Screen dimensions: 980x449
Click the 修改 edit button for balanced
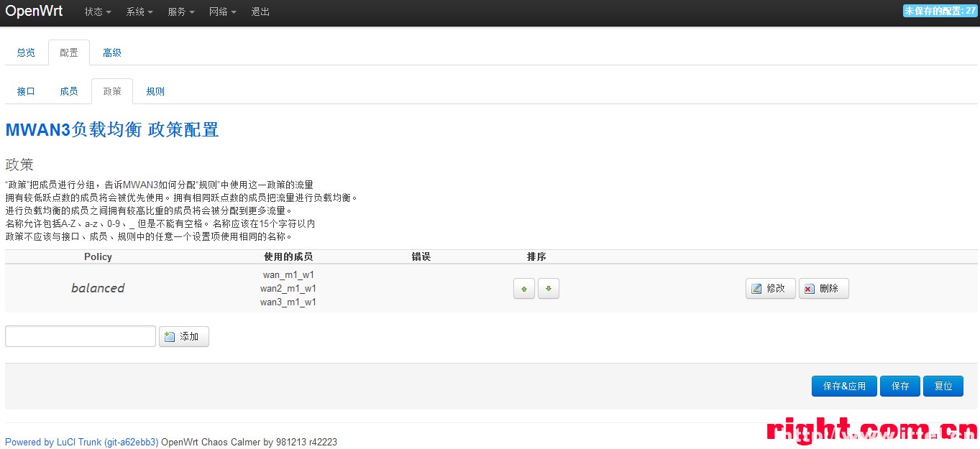770,289
